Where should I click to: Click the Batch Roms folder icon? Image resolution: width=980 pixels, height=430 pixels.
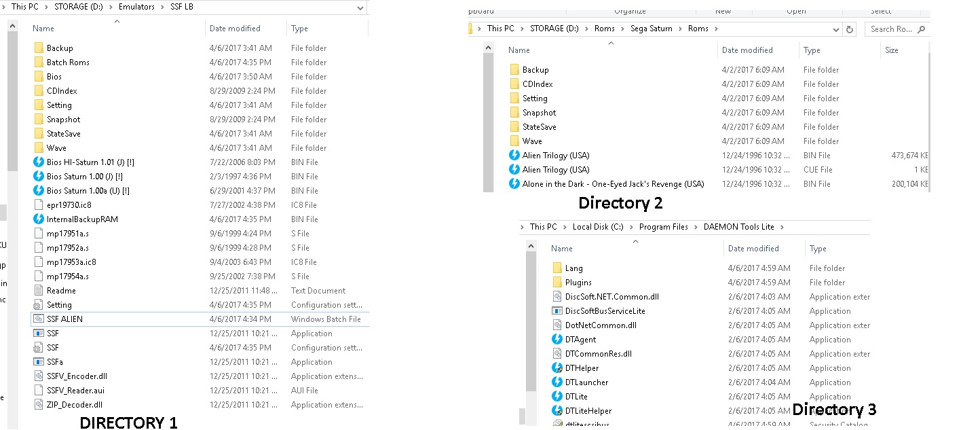(x=39, y=62)
